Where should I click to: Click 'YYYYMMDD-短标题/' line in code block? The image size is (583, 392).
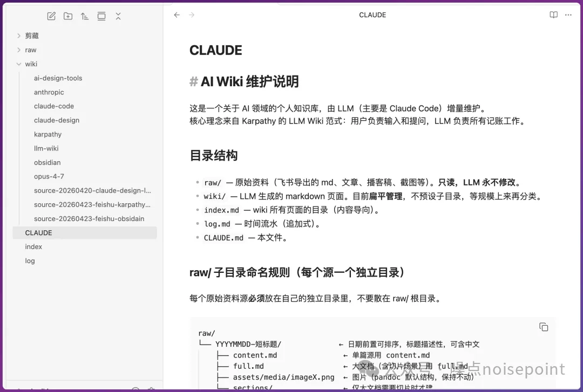[248, 345]
